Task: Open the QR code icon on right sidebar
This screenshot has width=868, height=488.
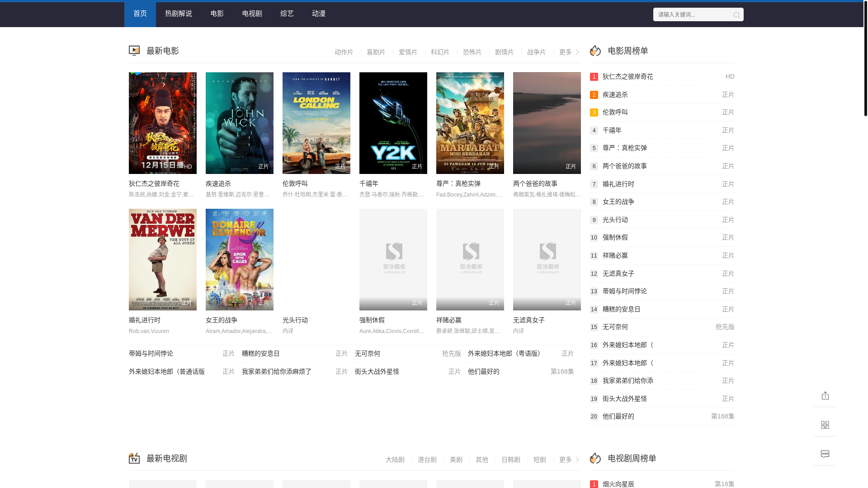Action: click(825, 425)
